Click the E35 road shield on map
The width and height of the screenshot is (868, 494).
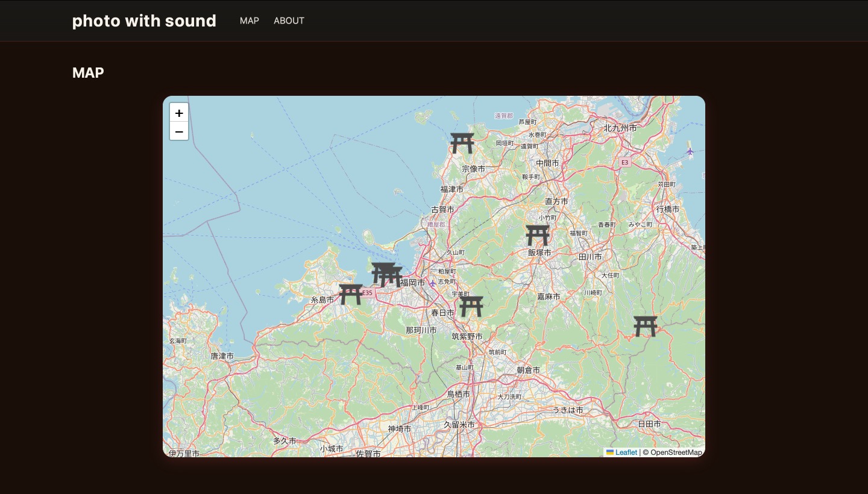click(x=367, y=293)
